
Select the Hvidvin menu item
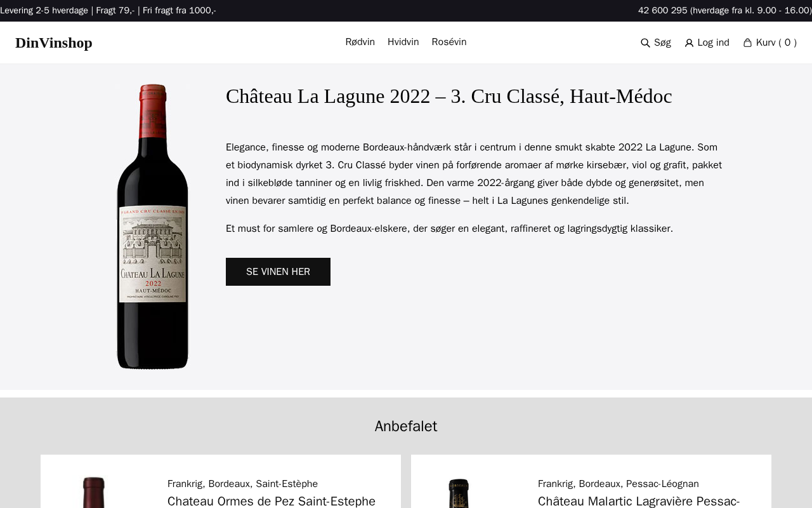[x=403, y=42]
